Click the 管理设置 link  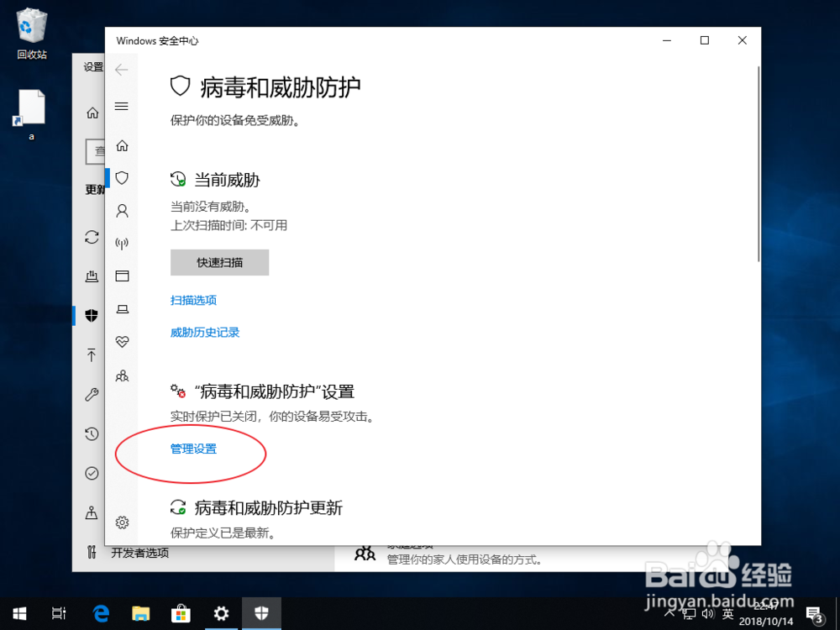[x=193, y=449]
